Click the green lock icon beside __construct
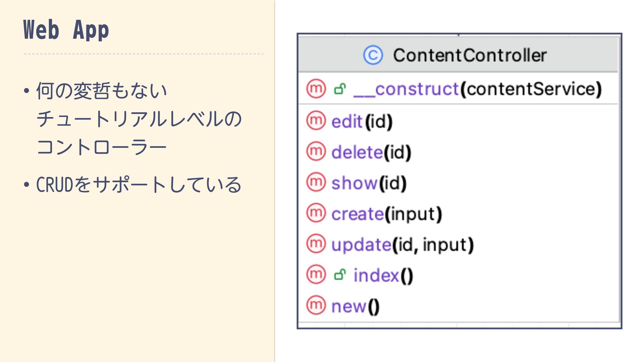 pyautogui.click(x=340, y=89)
